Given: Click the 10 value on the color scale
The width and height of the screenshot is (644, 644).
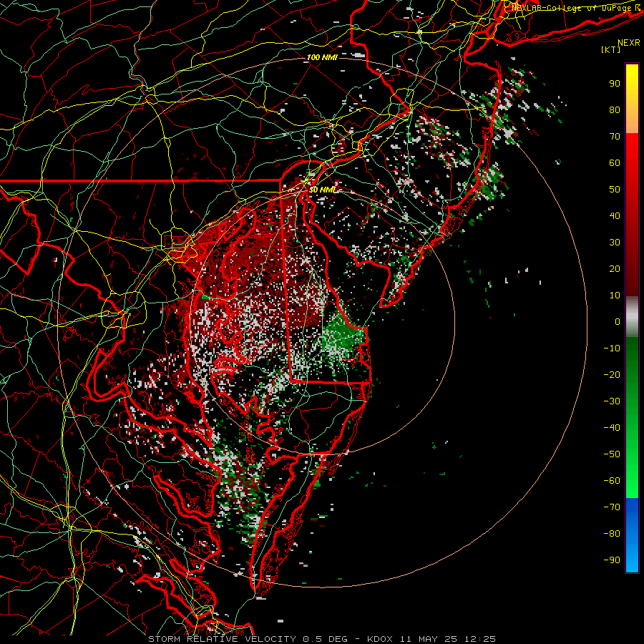Looking at the screenshot, I should (615, 296).
